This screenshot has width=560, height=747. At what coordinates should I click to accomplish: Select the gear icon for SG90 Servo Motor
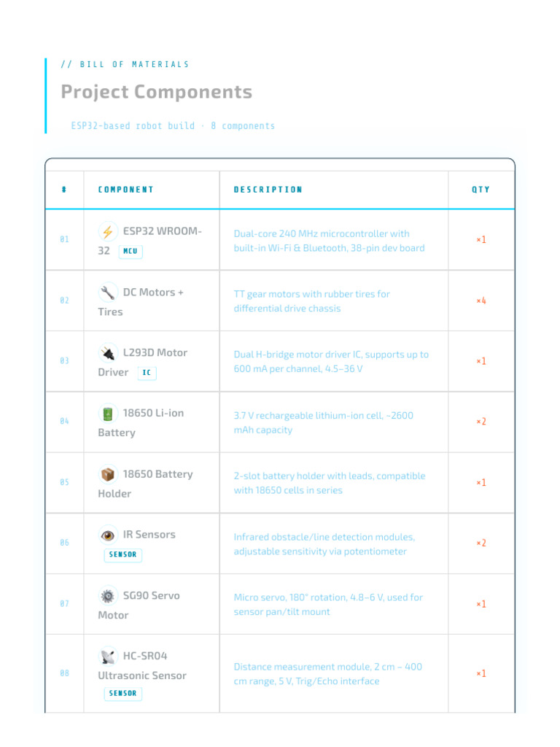[x=108, y=596]
